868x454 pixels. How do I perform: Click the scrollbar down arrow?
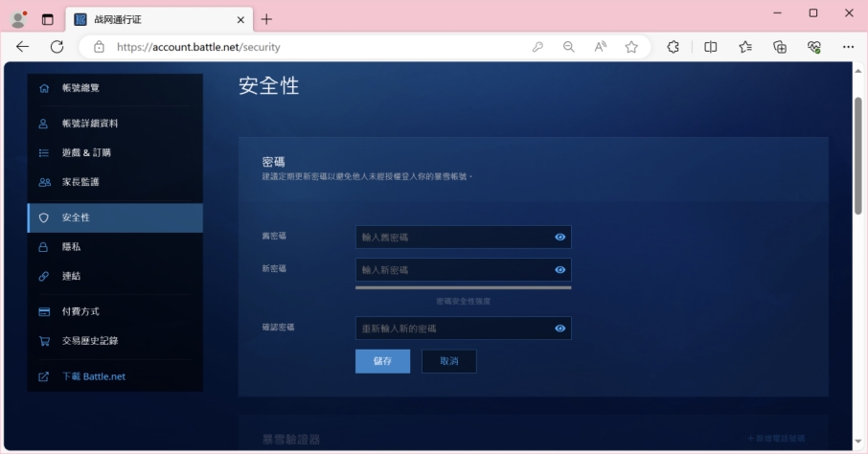coord(858,442)
